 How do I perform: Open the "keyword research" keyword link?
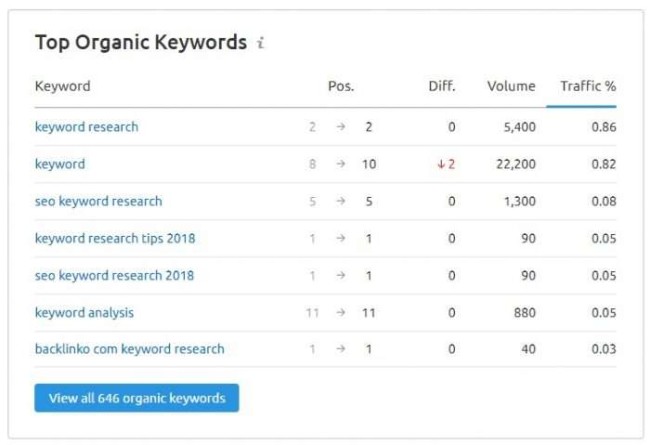[87, 127]
